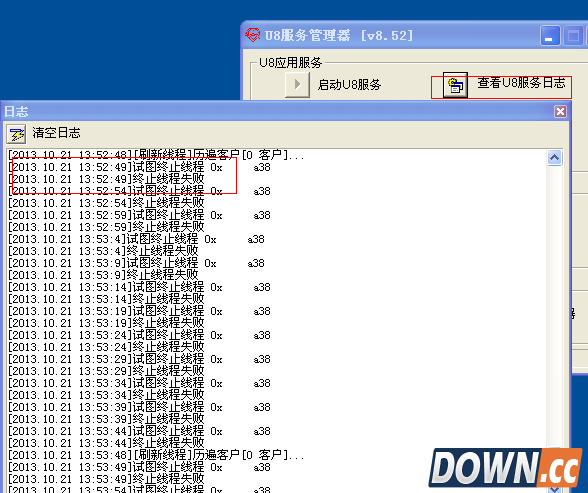Open the view U8 service log icon

coord(455,85)
